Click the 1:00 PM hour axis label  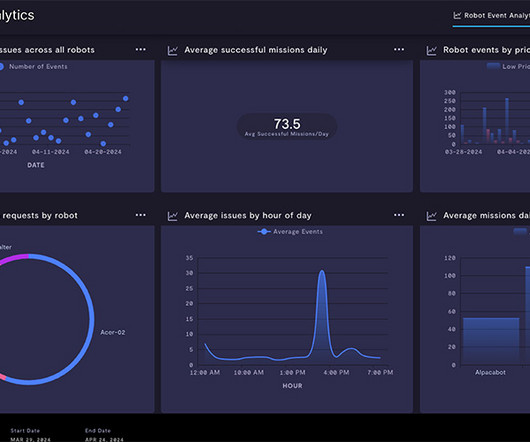pyautogui.click(x=292, y=372)
